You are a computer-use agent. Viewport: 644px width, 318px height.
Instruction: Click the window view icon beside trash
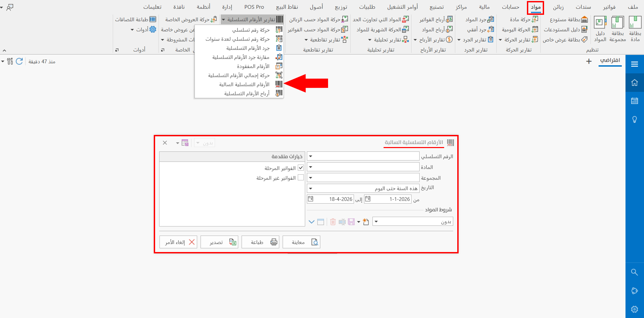pyautogui.click(x=321, y=222)
